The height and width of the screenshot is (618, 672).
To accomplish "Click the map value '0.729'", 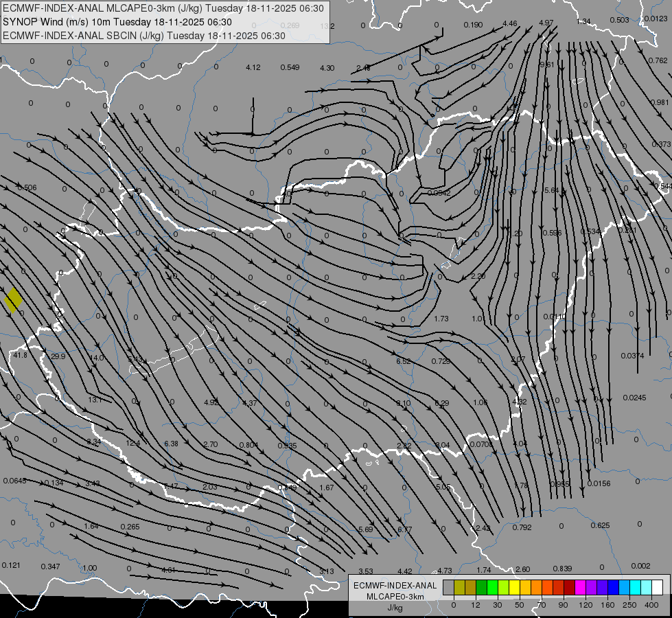I will pyautogui.click(x=441, y=361).
